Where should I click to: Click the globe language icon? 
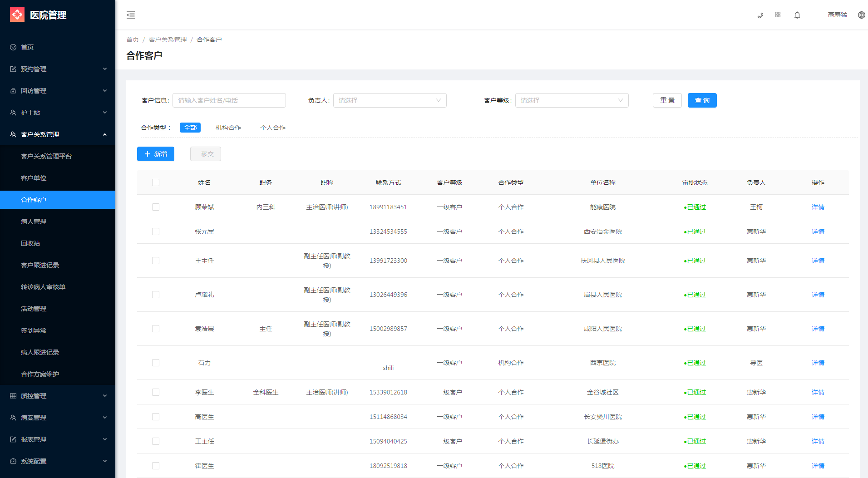862,15
